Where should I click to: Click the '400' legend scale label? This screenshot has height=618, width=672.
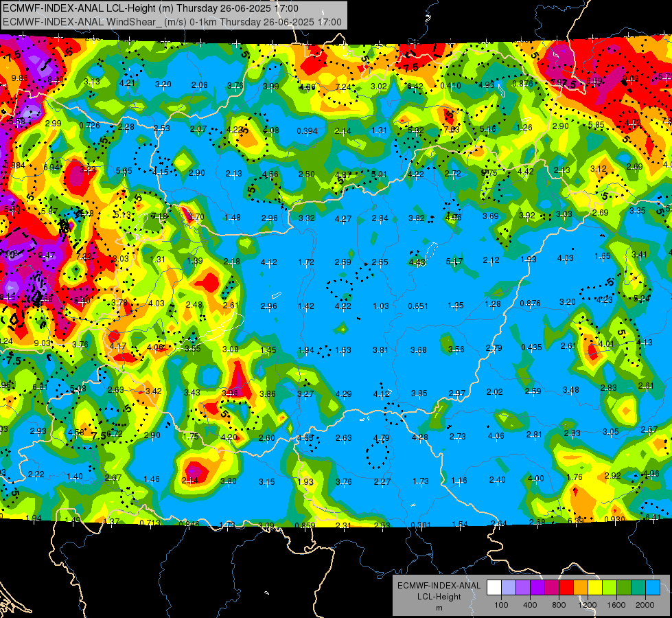(x=530, y=605)
